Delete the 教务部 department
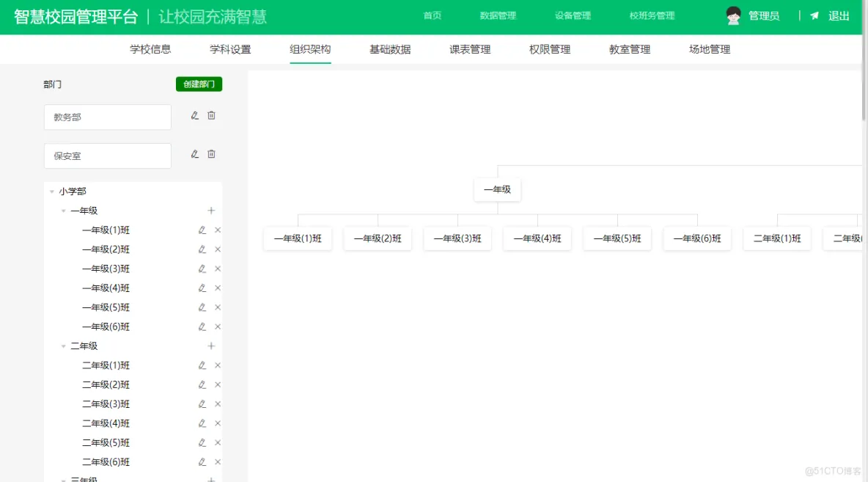The height and width of the screenshot is (482, 868). click(x=211, y=116)
